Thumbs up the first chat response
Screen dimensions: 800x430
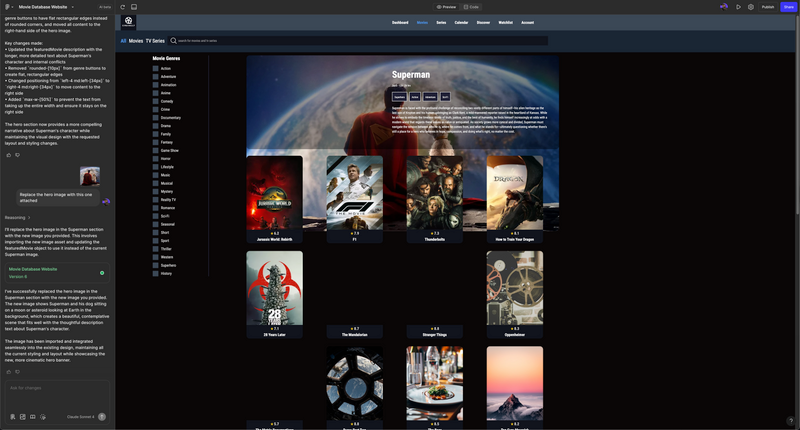(9, 155)
